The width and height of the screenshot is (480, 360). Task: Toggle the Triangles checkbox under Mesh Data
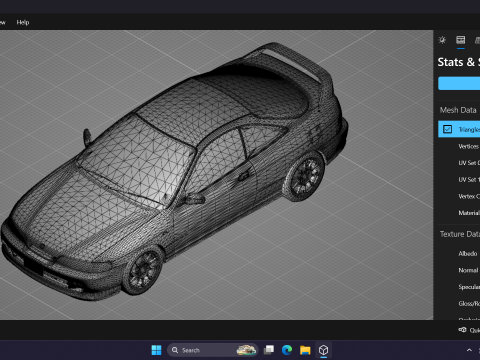coord(447,129)
